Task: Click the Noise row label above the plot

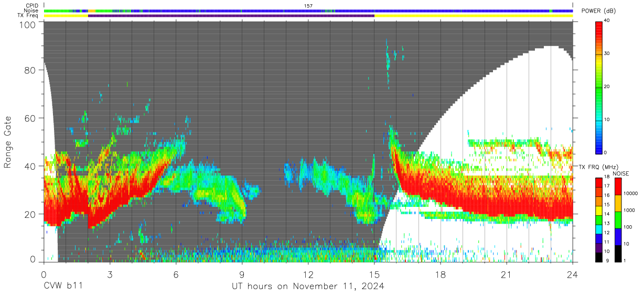Action: 31,10
